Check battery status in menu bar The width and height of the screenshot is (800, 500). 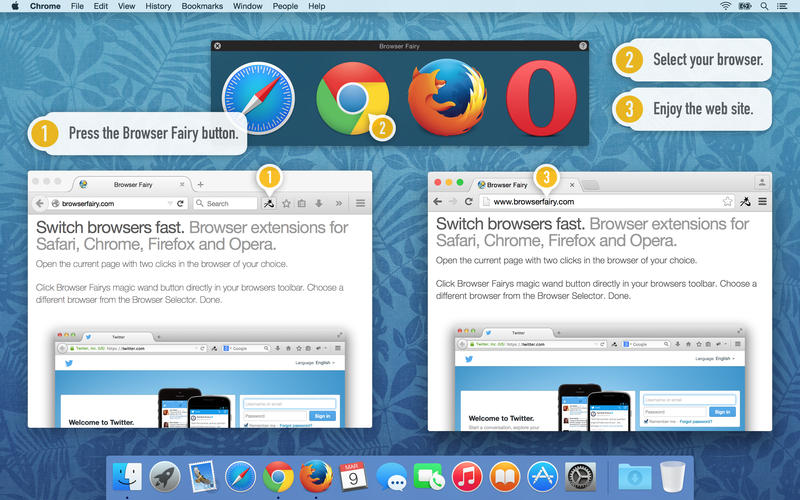(745, 6)
